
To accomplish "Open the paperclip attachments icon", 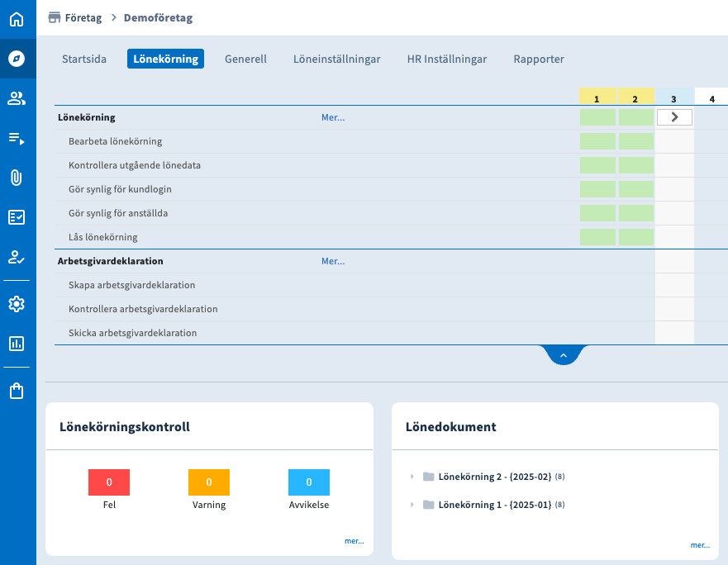I will tap(17, 178).
